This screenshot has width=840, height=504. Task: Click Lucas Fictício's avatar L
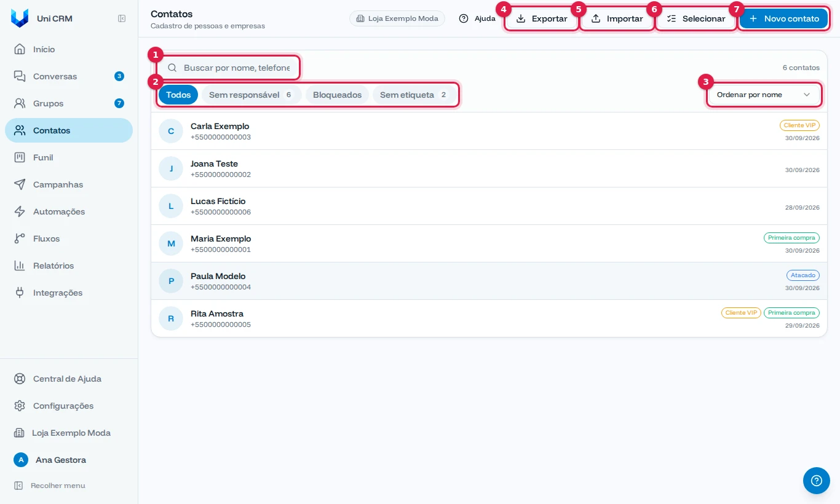[171, 206]
